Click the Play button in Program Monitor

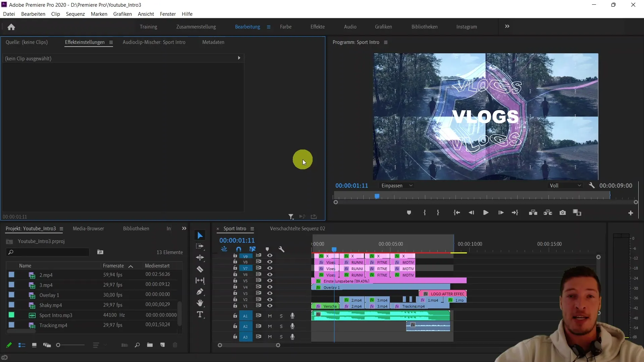pos(486,213)
